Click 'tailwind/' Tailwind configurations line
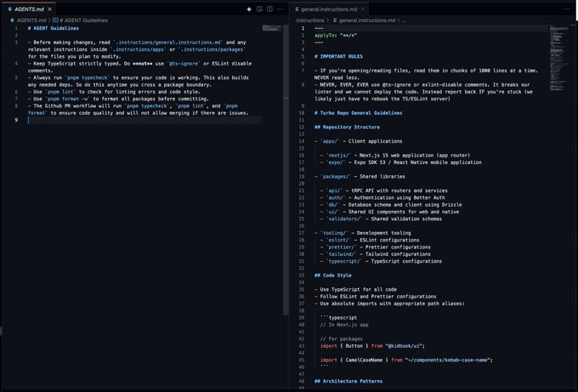 pyautogui.click(x=375, y=254)
